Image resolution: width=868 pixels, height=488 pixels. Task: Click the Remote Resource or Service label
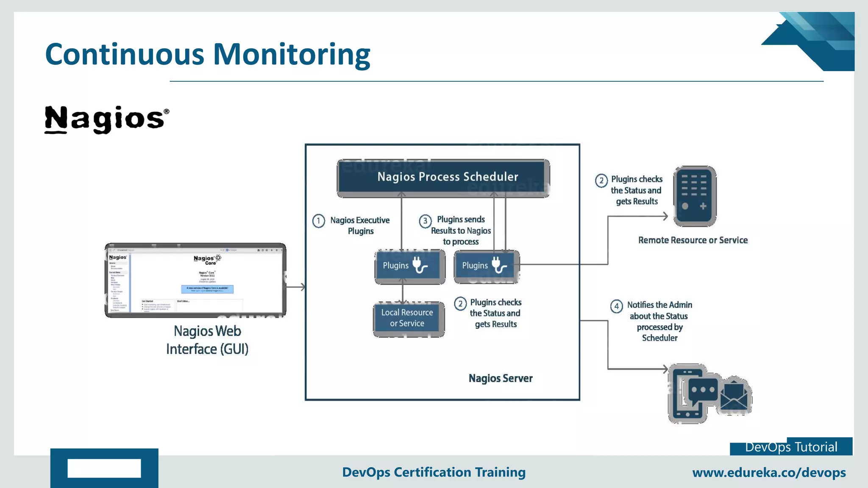(x=693, y=240)
